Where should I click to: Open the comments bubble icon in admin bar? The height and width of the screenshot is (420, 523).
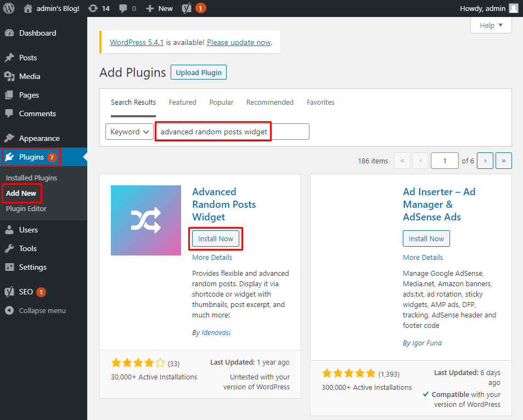(123, 8)
